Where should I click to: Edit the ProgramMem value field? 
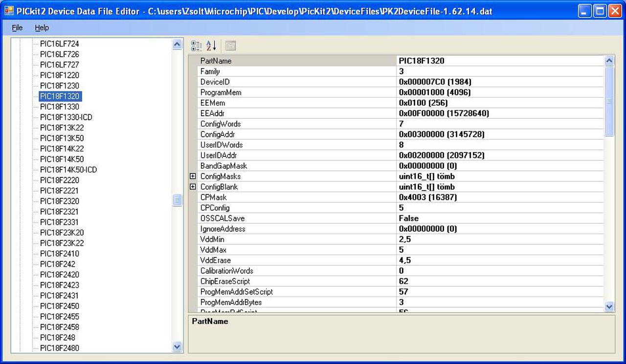(500, 92)
